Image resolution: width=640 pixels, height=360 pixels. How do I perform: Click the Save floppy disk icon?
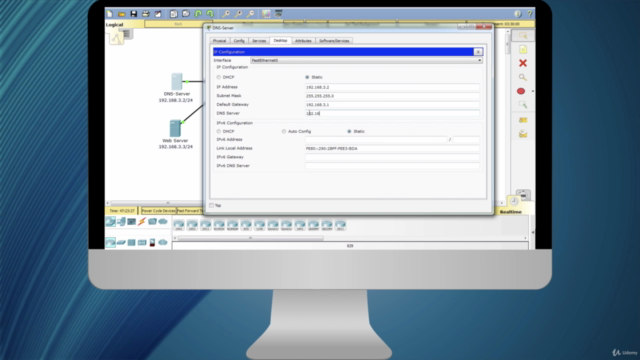(x=133, y=14)
